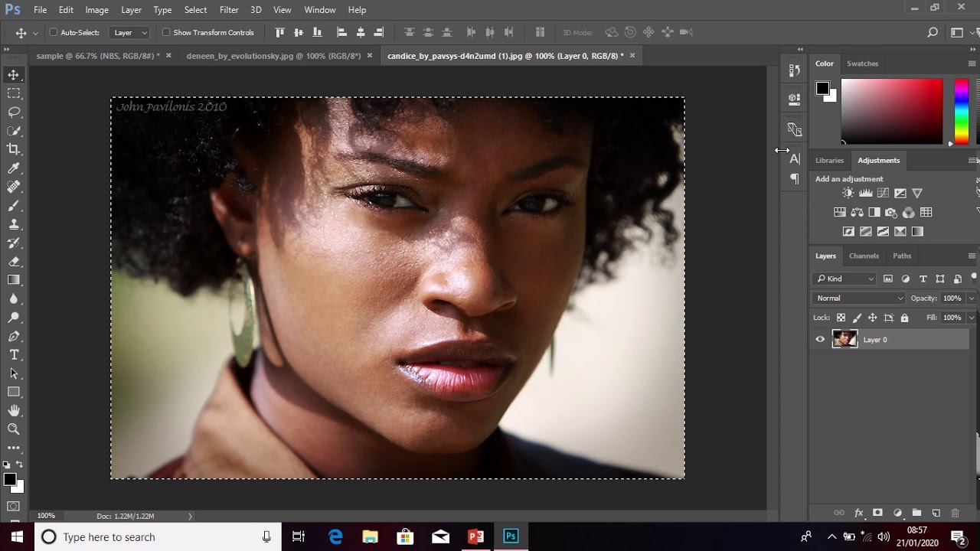Select the Zoom tool
The image size is (980, 551).
(14, 429)
